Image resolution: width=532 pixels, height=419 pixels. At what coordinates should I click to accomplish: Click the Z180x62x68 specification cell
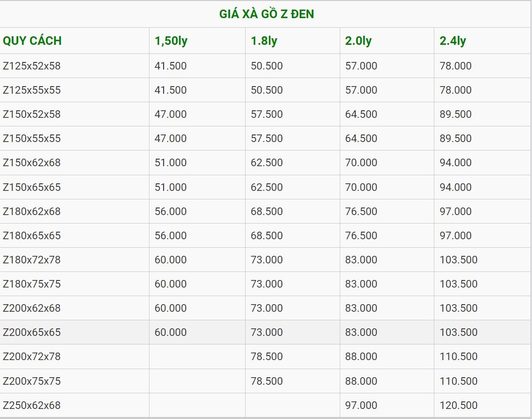(32, 212)
